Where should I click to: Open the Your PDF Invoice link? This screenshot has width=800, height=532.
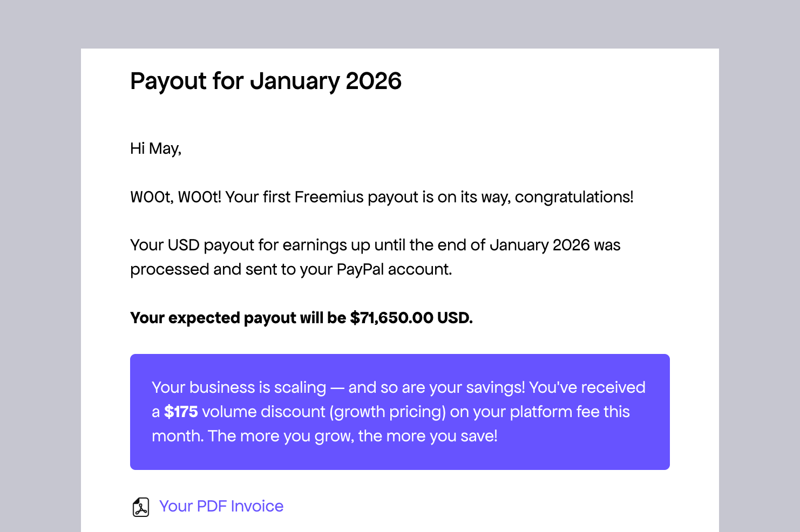pyautogui.click(x=221, y=506)
